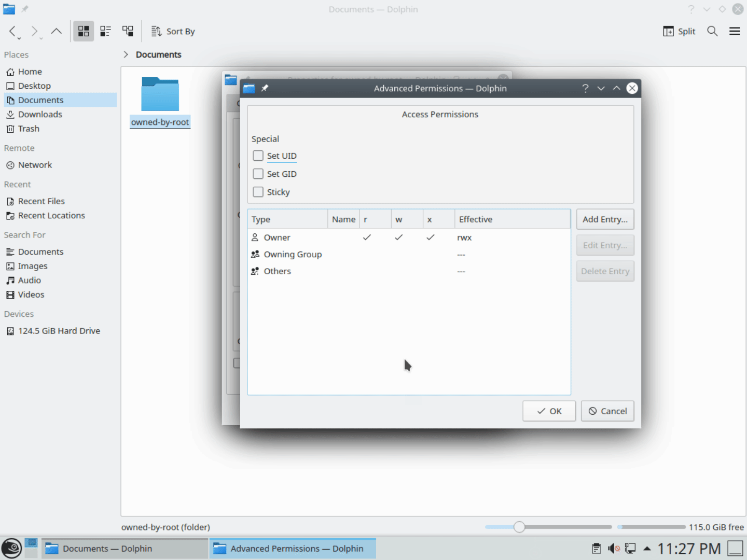The height and width of the screenshot is (560, 747).
Task: Search for Audio in the sidebar
Action: 60,280
